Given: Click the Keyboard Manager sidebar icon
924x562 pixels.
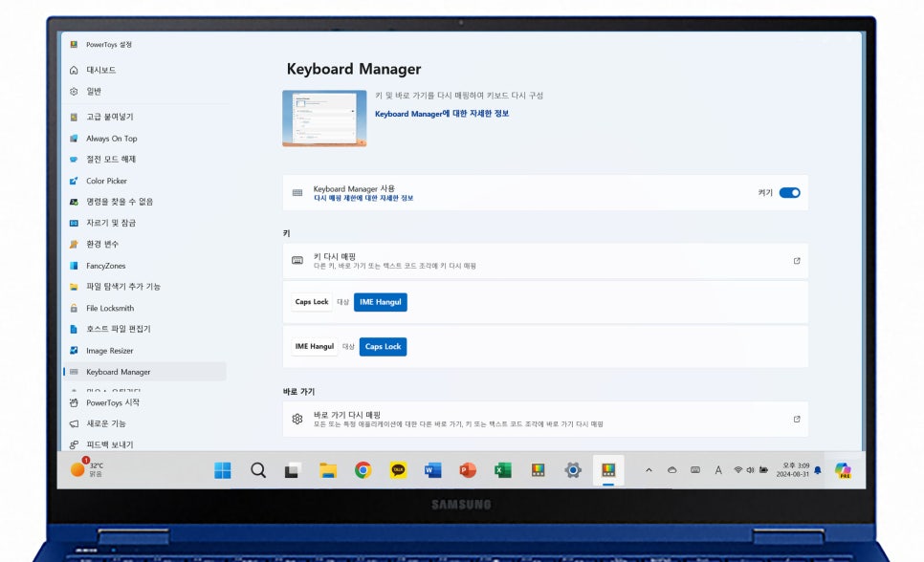Looking at the screenshot, I should click(x=74, y=372).
